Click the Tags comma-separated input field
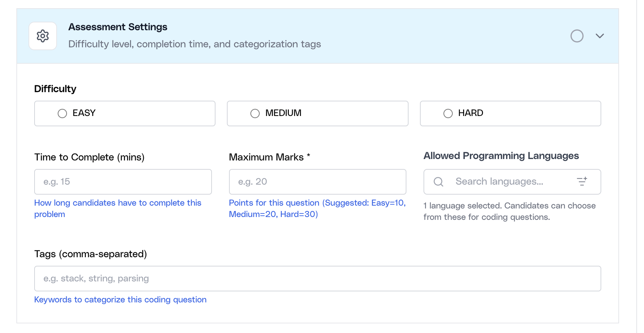 (x=317, y=279)
